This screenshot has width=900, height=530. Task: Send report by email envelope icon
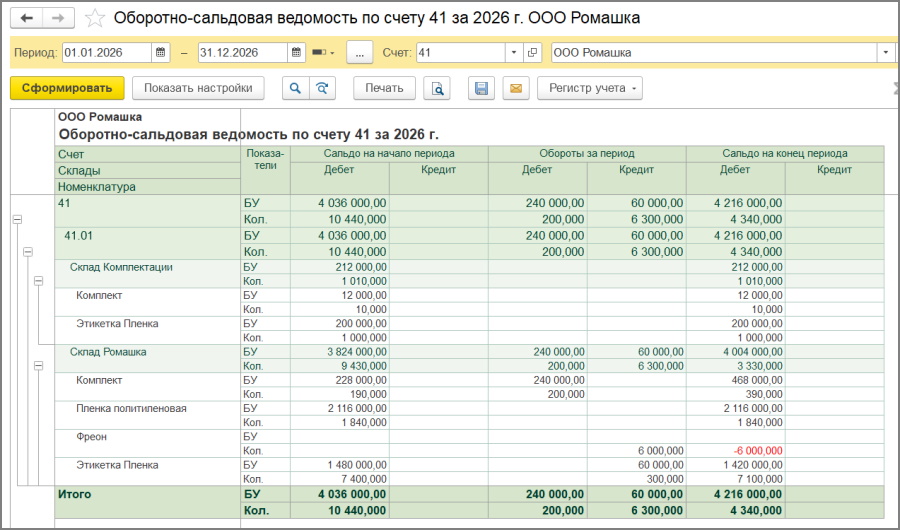[x=516, y=88]
